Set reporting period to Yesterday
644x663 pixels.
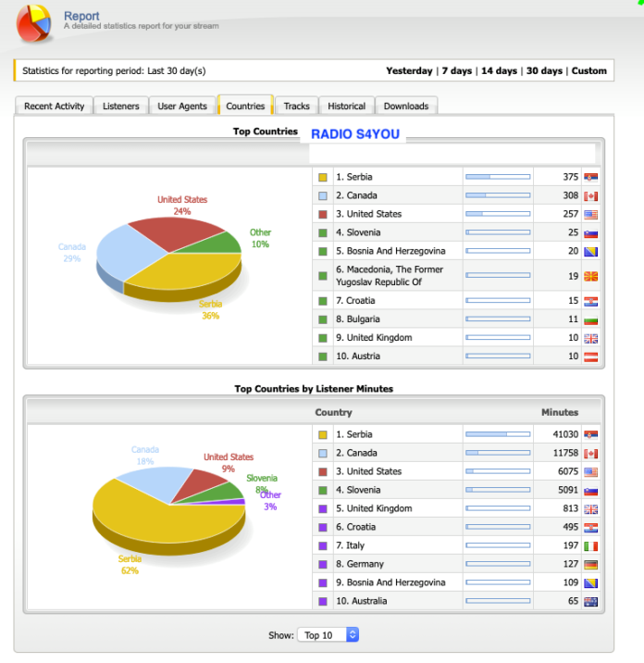[x=409, y=71]
